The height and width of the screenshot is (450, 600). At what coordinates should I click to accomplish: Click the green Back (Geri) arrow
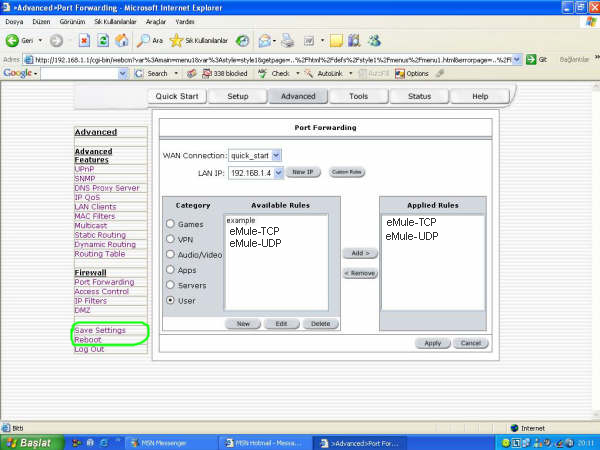[x=12, y=40]
